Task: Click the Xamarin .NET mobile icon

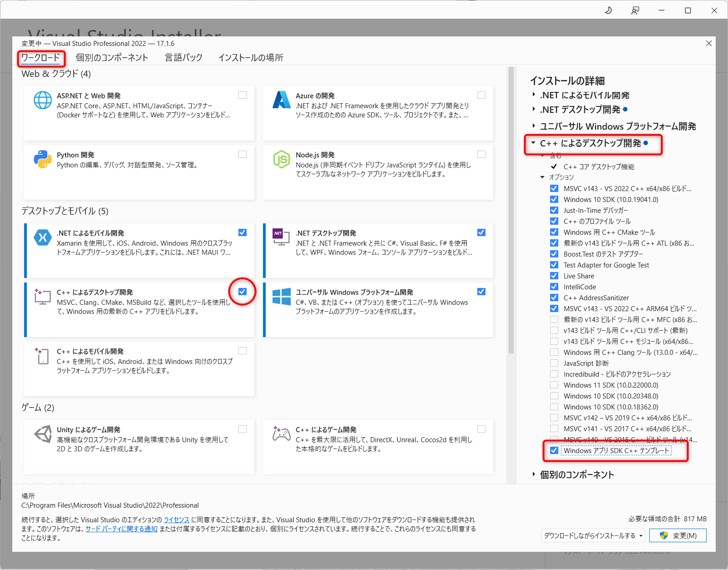Action: 43,237
